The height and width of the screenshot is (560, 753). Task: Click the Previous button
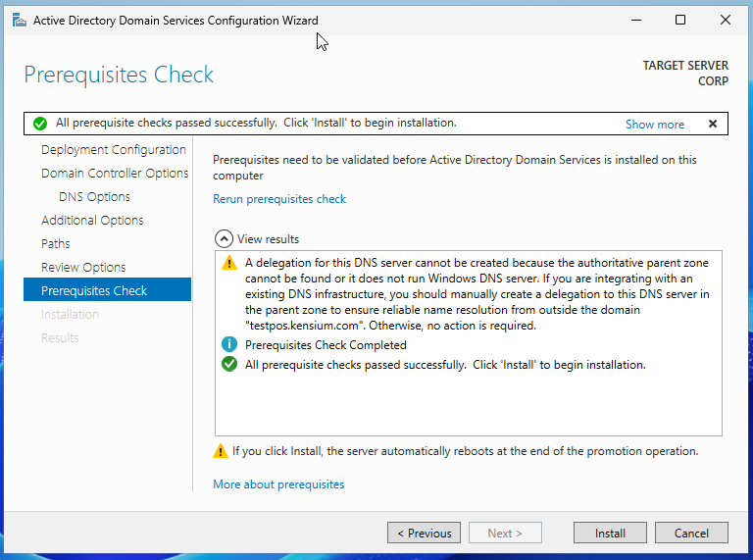[424, 533]
